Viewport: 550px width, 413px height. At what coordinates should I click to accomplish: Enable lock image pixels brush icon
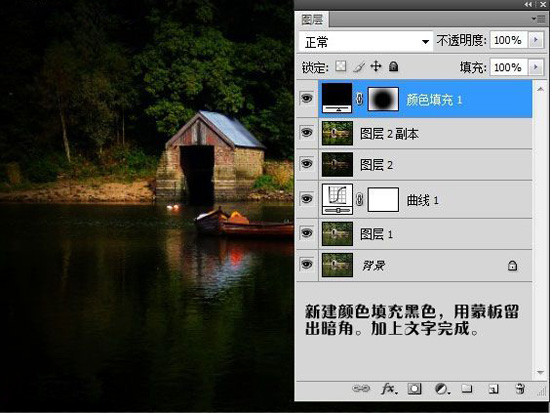point(359,66)
